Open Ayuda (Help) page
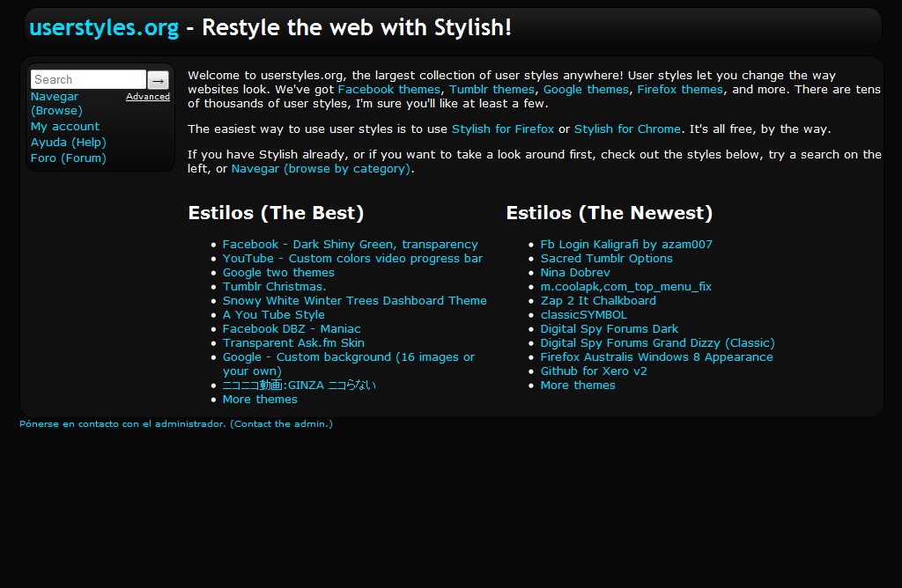Image resolution: width=902 pixels, height=588 pixels. (69, 142)
